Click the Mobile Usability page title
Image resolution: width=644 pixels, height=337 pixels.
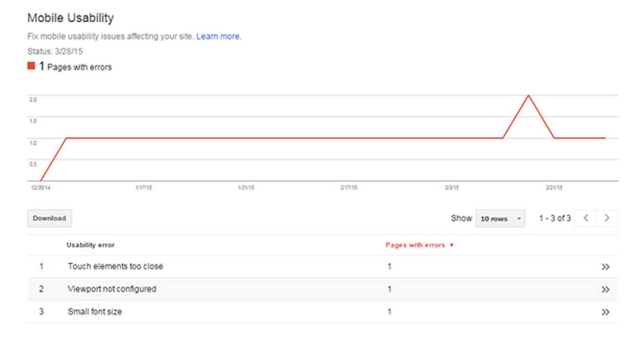tap(70, 18)
